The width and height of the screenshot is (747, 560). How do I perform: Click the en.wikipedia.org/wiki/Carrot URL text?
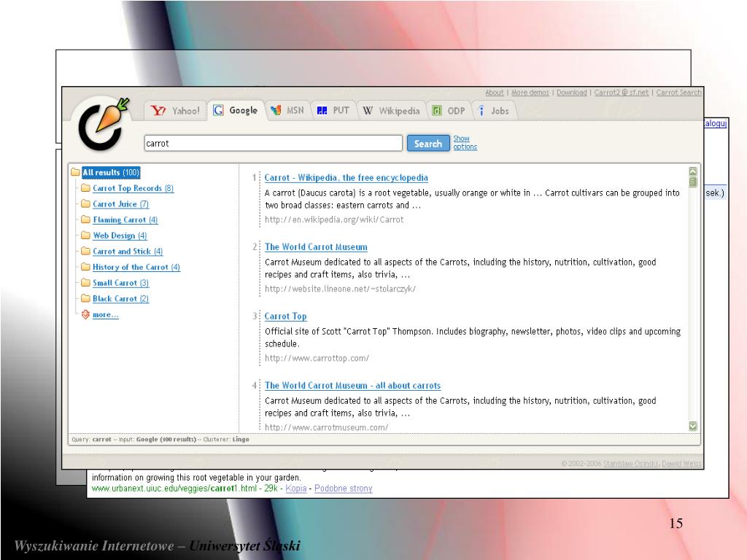[334, 219]
